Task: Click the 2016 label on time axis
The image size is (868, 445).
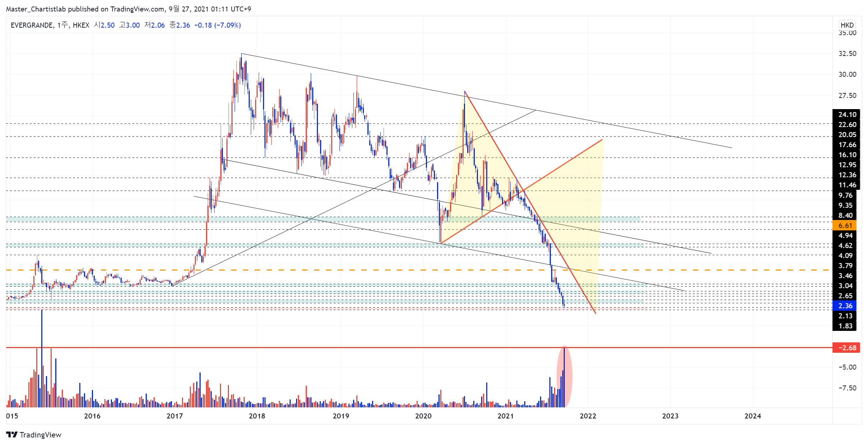Action: [x=92, y=416]
